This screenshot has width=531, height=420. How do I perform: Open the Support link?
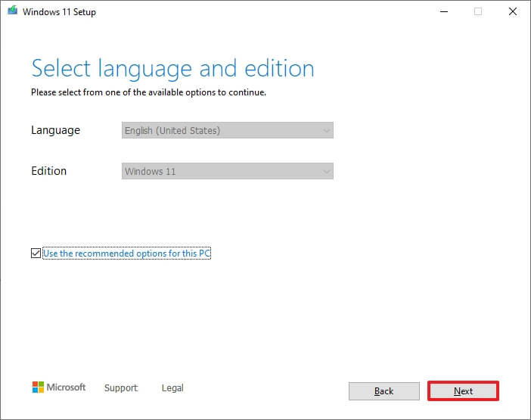(120, 388)
